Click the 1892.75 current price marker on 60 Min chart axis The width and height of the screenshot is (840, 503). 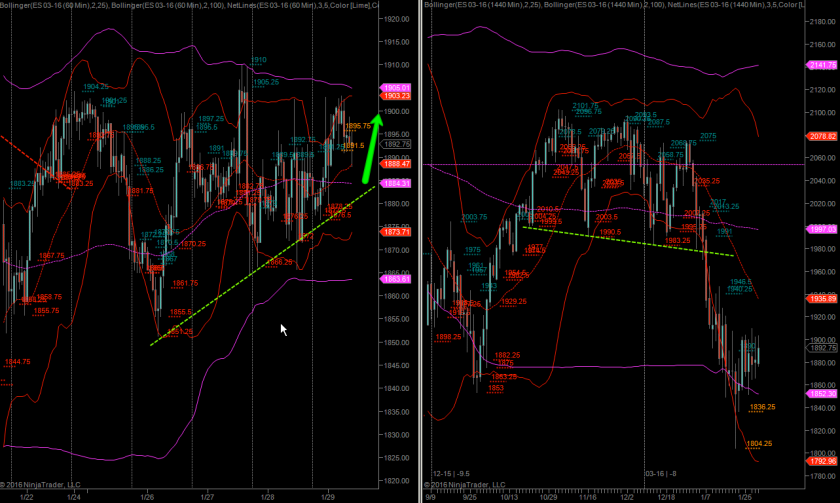coord(395,144)
